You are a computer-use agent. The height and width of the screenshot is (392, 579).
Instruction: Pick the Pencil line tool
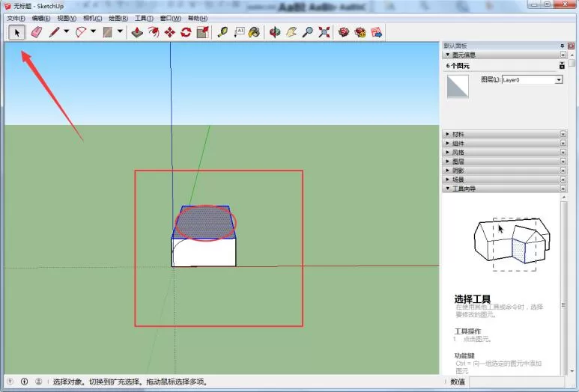point(54,32)
